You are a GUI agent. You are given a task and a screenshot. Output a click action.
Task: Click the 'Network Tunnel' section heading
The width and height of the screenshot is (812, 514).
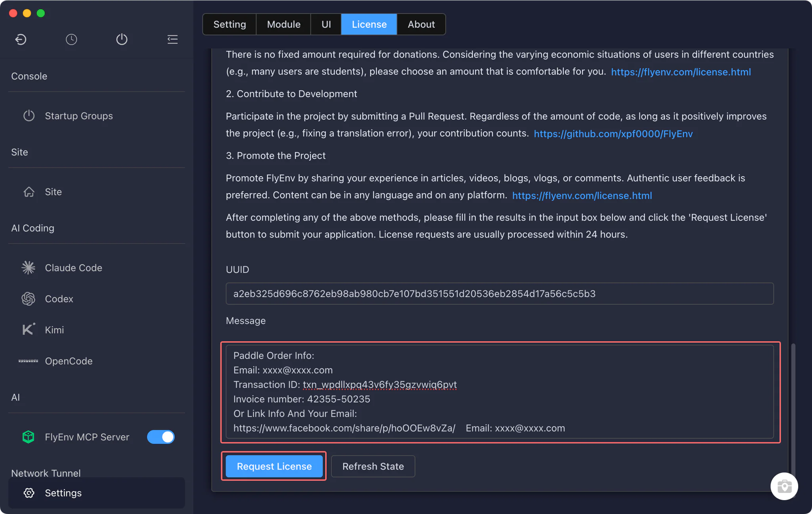point(46,473)
